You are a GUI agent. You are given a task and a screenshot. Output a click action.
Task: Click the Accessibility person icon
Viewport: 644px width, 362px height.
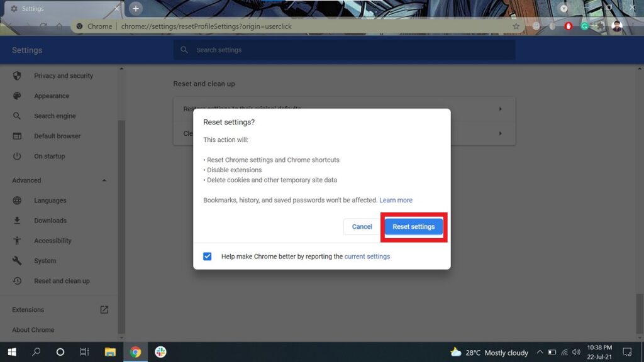18,240
